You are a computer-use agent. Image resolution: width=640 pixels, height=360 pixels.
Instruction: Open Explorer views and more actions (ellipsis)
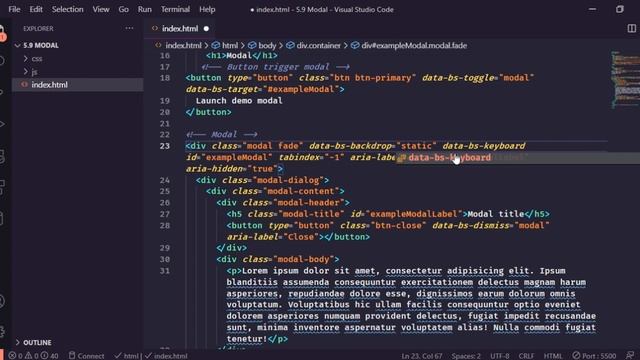click(129, 28)
